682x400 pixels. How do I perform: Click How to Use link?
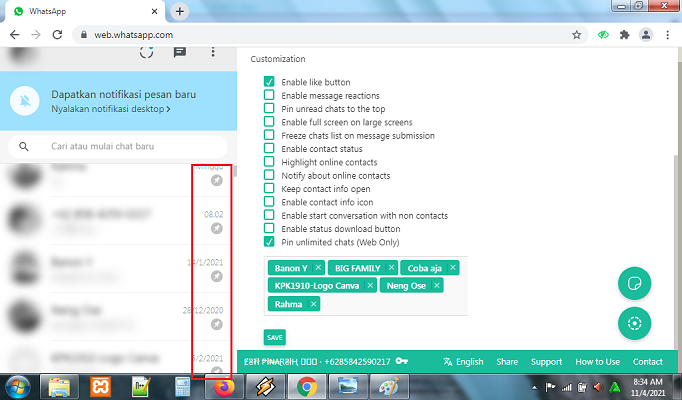598,362
